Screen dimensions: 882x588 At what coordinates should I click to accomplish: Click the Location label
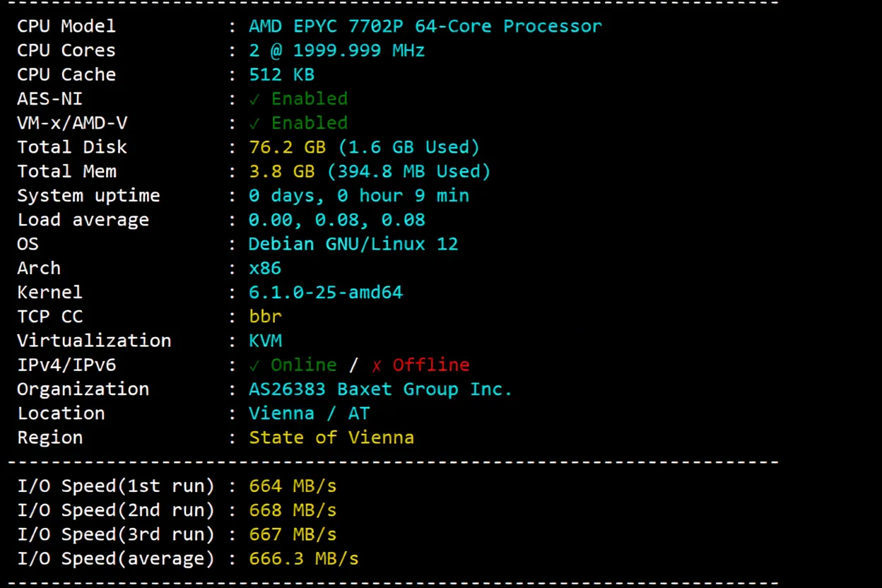point(61,413)
